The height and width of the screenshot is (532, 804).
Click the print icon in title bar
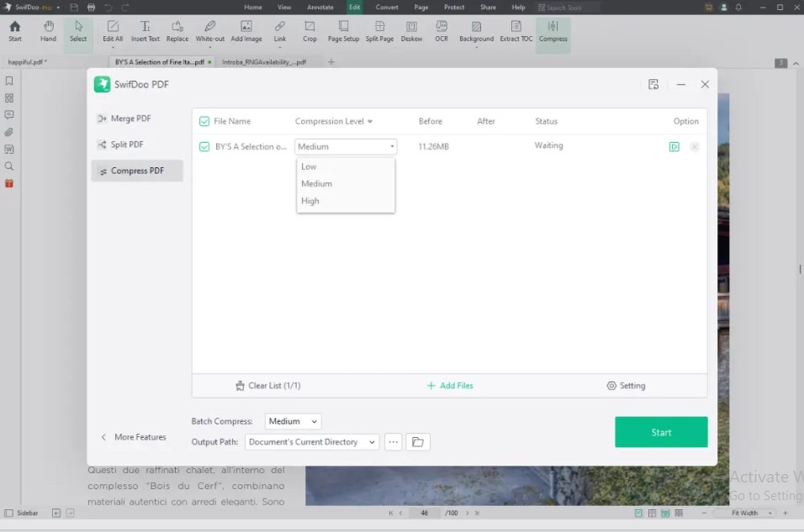92,8
